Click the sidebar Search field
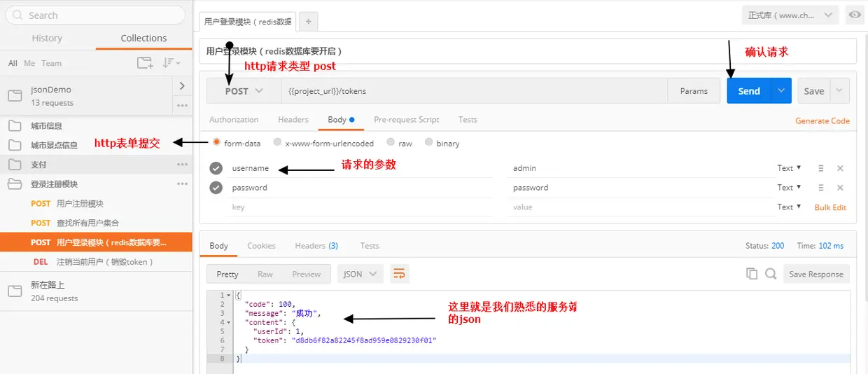 [x=96, y=15]
